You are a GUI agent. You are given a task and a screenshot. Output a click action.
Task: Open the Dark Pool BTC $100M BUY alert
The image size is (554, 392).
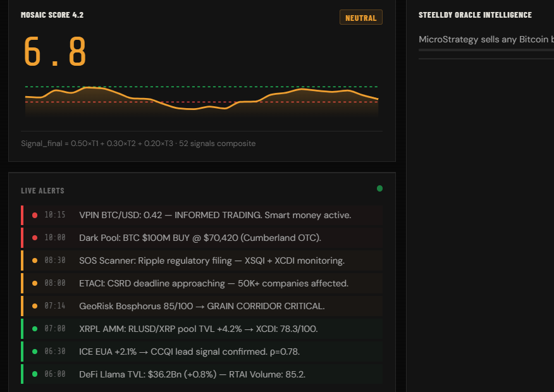coord(202,238)
